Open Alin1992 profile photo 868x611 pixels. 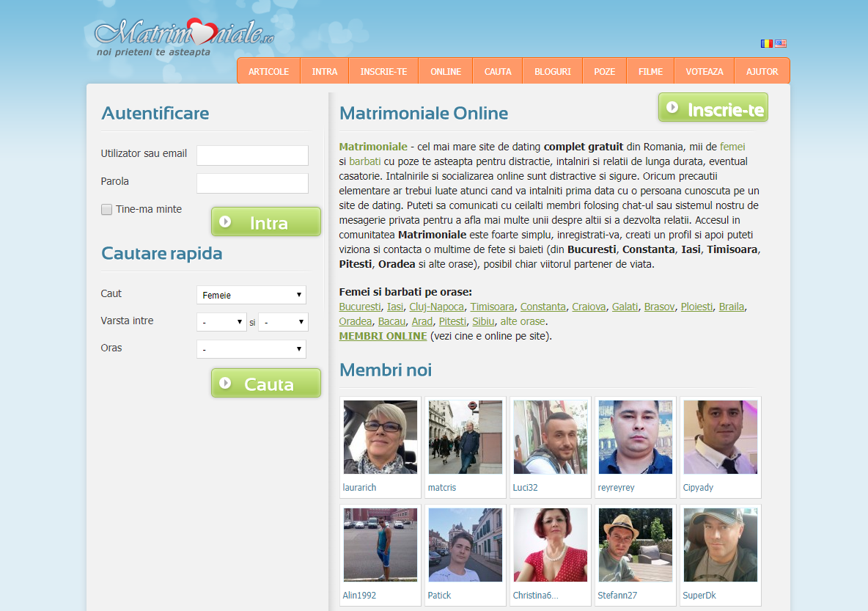[380, 545]
